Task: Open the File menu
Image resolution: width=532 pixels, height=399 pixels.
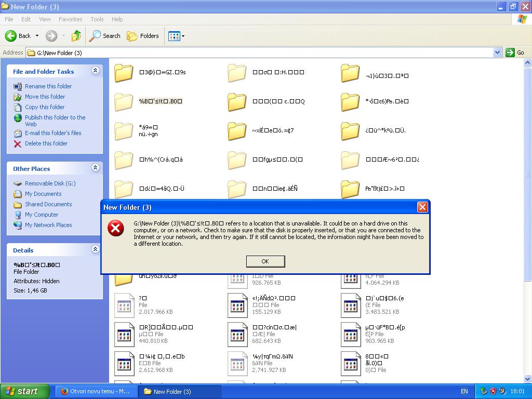Action: point(9,19)
